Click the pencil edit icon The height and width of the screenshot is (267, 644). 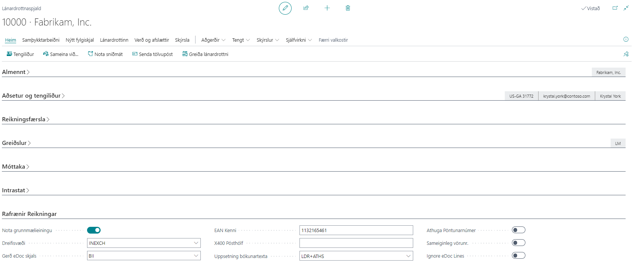pos(285,8)
